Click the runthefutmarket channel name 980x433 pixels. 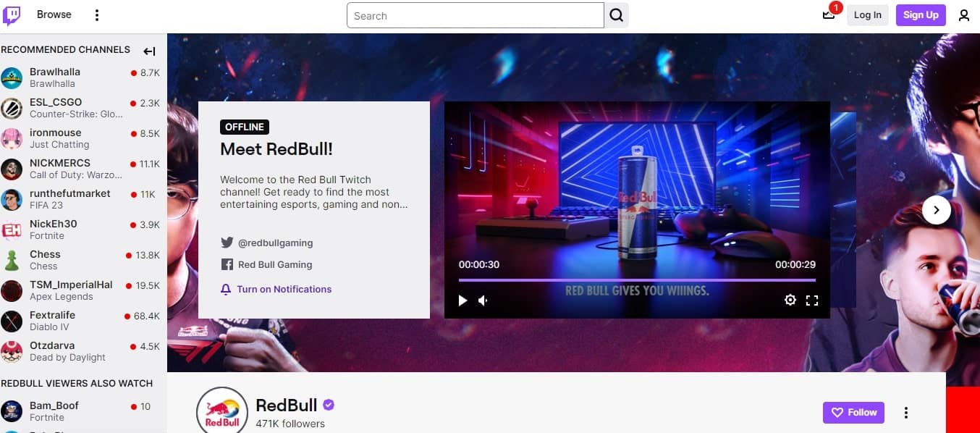pyautogui.click(x=70, y=193)
